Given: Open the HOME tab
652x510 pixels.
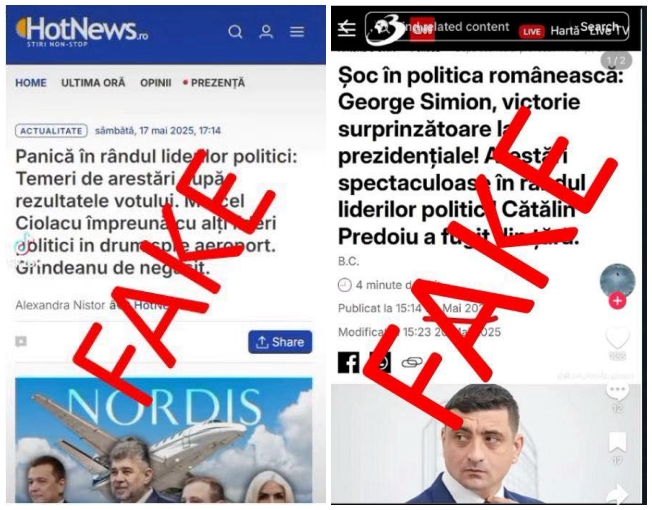Looking at the screenshot, I should tap(31, 83).
